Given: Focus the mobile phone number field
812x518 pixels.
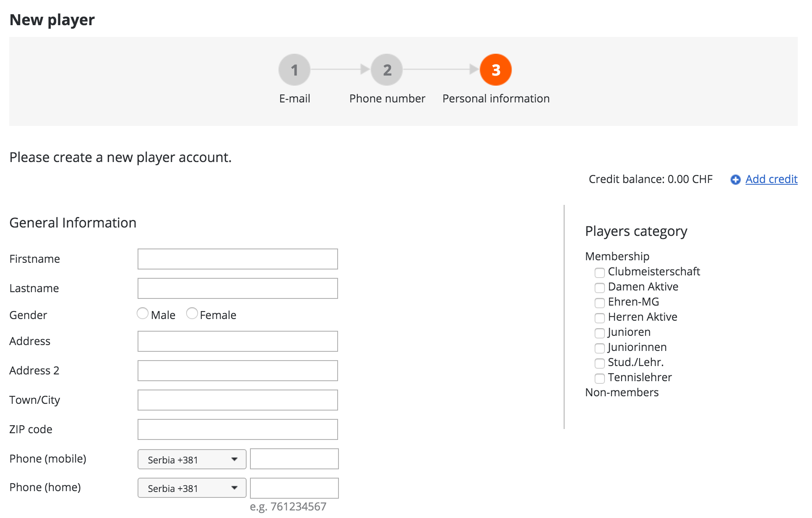Looking at the screenshot, I should tap(294, 459).
